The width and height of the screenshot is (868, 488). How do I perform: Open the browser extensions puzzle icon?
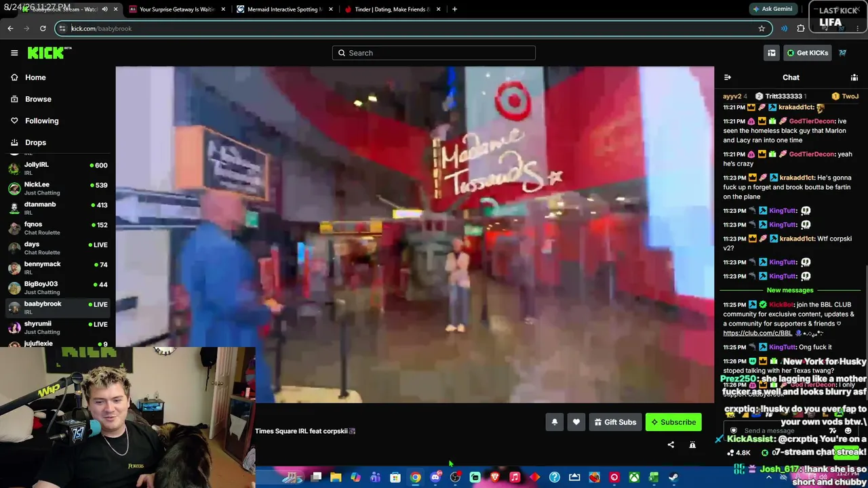tap(801, 28)
